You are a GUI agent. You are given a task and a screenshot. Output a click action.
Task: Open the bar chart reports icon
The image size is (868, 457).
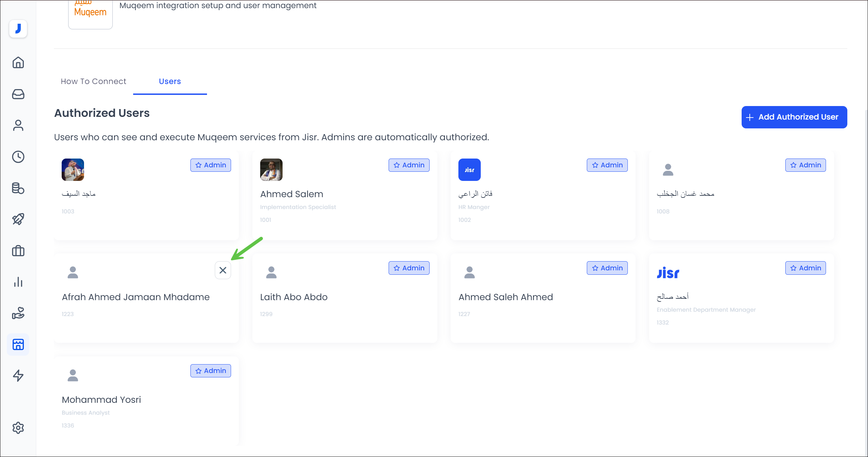pyautogui.click(x=18, y=282)
